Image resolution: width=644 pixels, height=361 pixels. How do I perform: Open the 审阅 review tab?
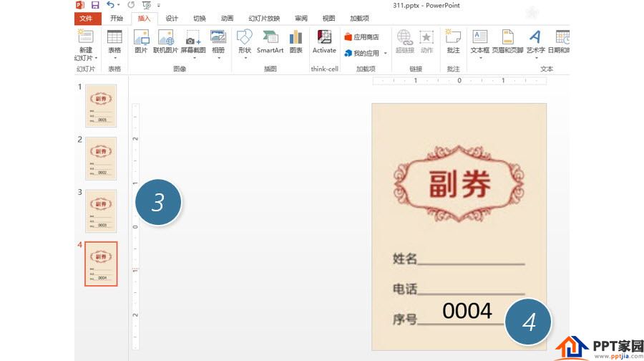coord(301,19)
